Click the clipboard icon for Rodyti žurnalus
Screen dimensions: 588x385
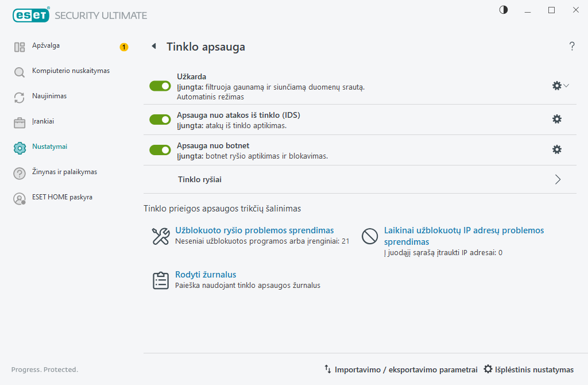[x=161, y=280]
